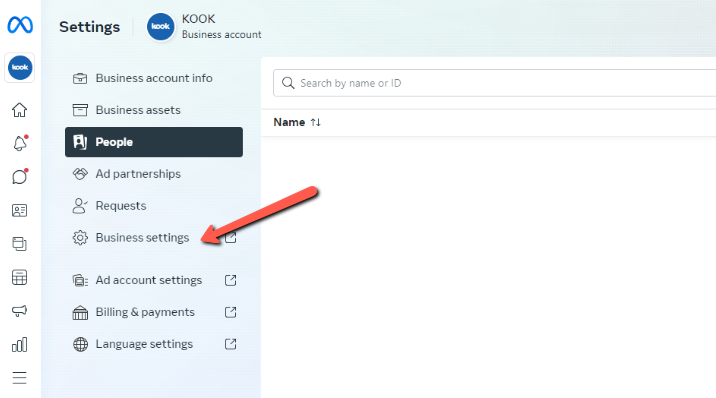Viewport: 716px width, 398px height.
Task: Click the Search by name or ID field
Action: tap(495, 83)
